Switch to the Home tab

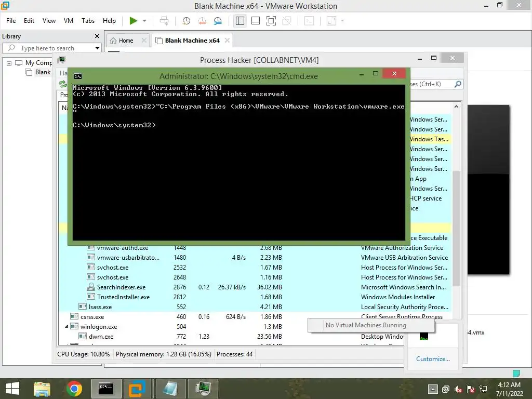click(126, 41)
